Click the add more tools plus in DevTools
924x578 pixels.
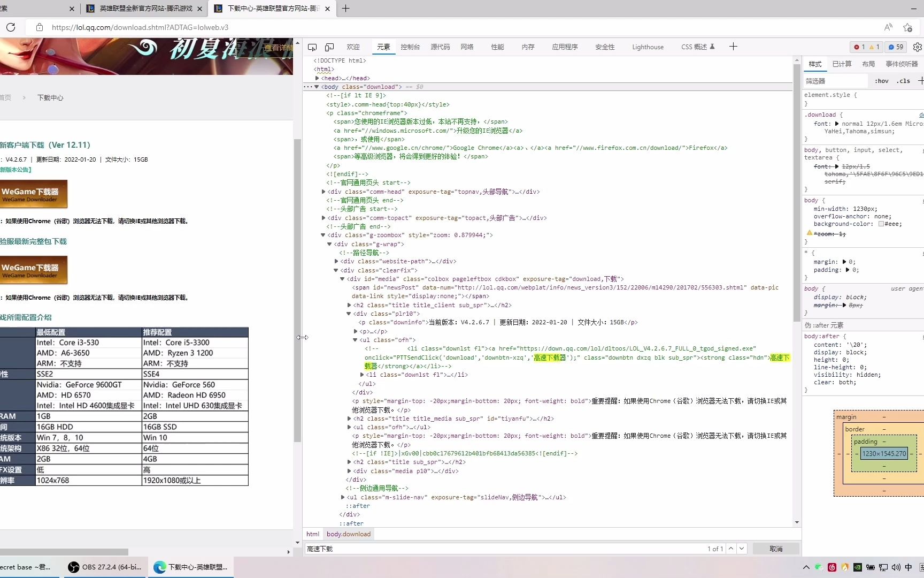coord(733,47)
